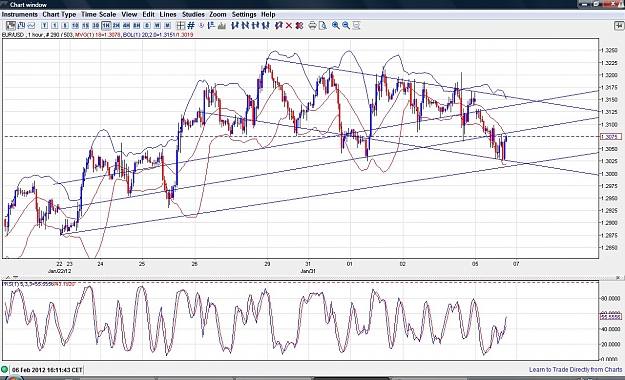Viewport: 625px width, 380px height.
Task: Open the Edit menu
Action: tap(148, 14)
